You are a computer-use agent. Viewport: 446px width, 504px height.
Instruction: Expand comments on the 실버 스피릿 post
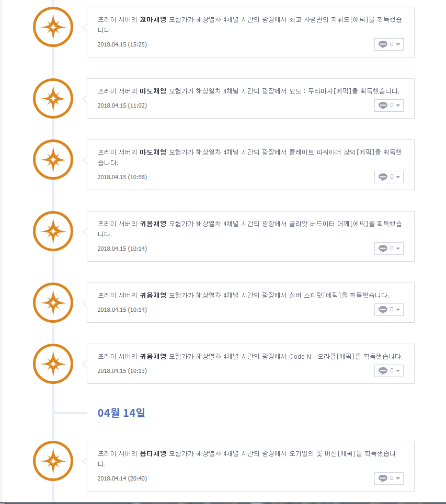[389, 310]
